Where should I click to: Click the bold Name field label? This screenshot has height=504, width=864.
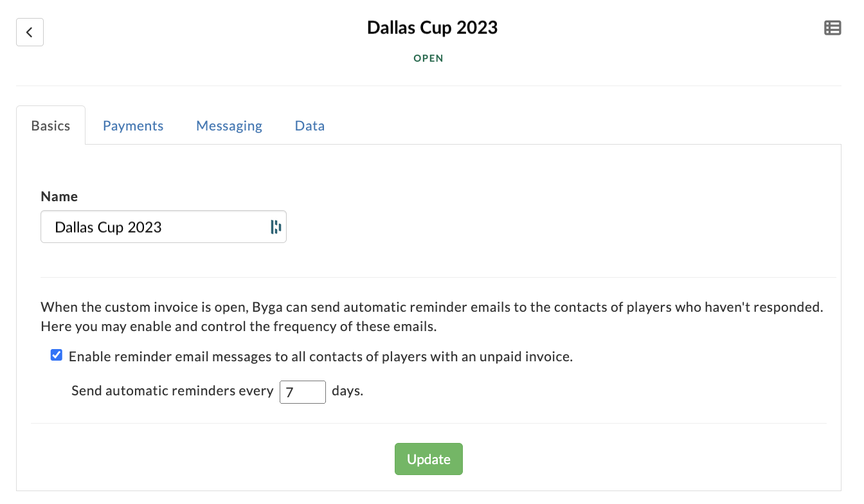59,197
